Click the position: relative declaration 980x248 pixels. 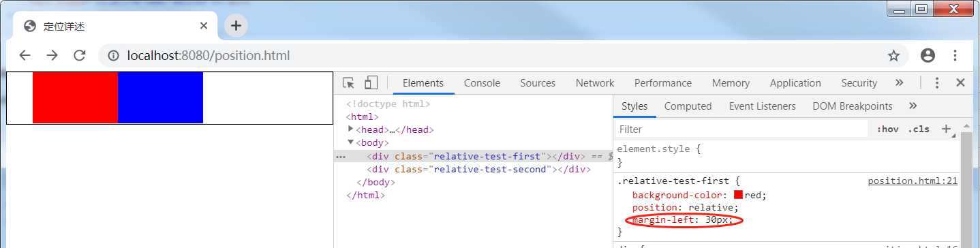click(x=686, y=208)
